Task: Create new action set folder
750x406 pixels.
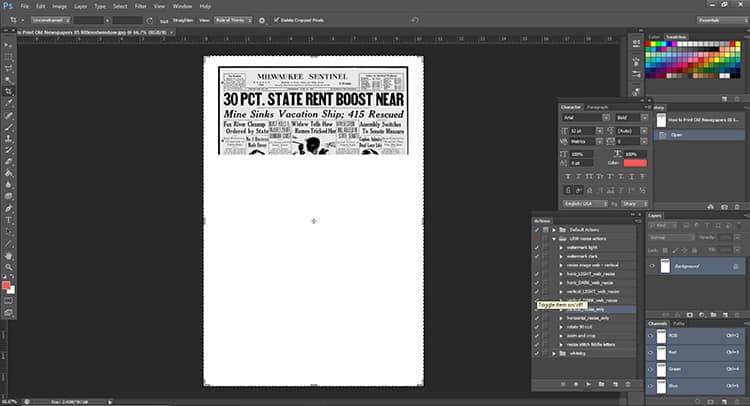Action: click(601, 384)
